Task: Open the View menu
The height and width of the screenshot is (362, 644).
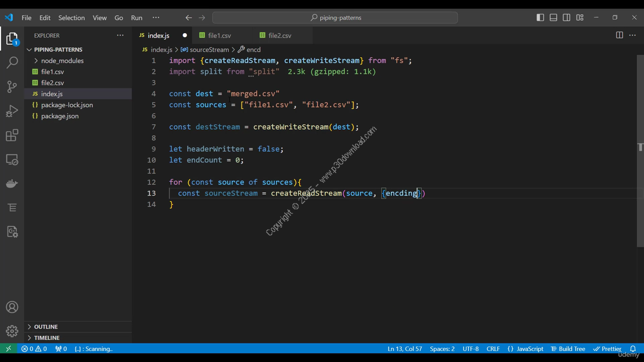Action: 100,18
